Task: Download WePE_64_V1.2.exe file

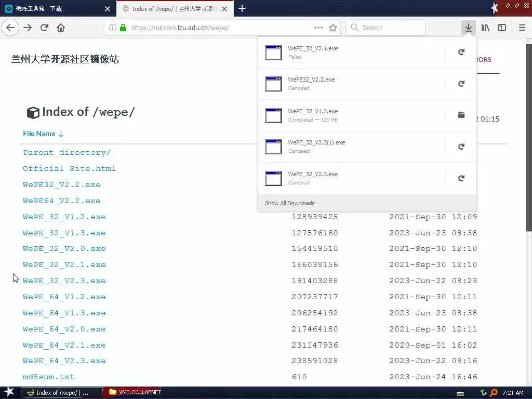Action: coord(64,297)
